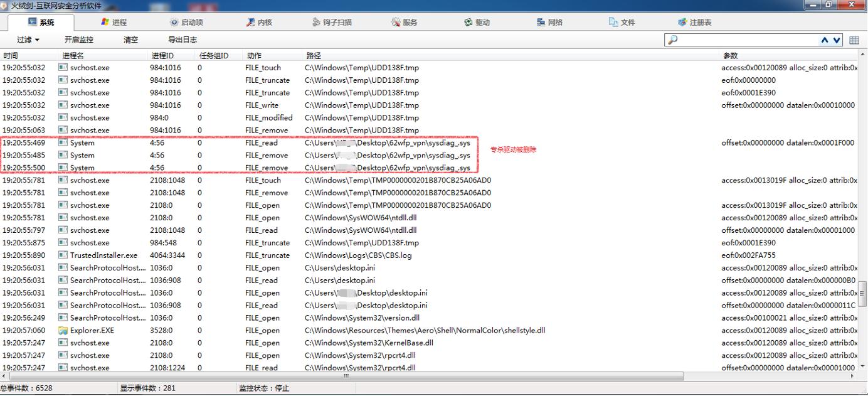Screen dimensions: 868x396
Task: Click the horizontal scrollbar right arrow
Action: point(852,377)
